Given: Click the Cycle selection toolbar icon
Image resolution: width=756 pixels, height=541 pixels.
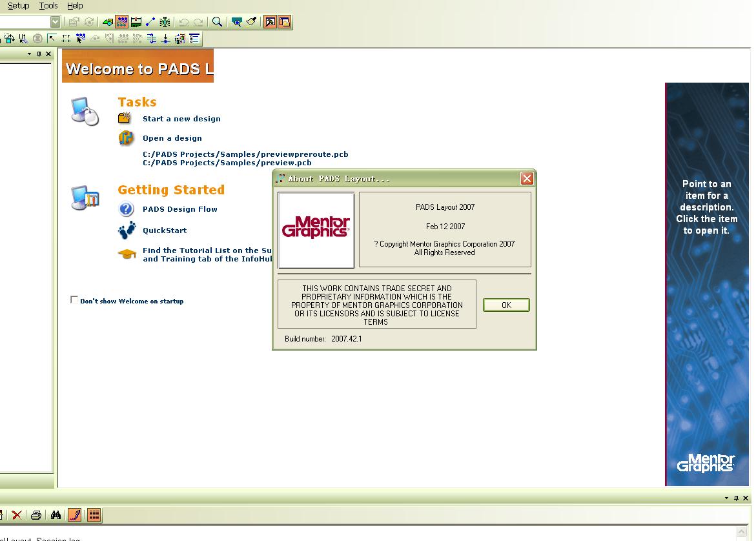Looking at the screenshot, I should (89, 22).
